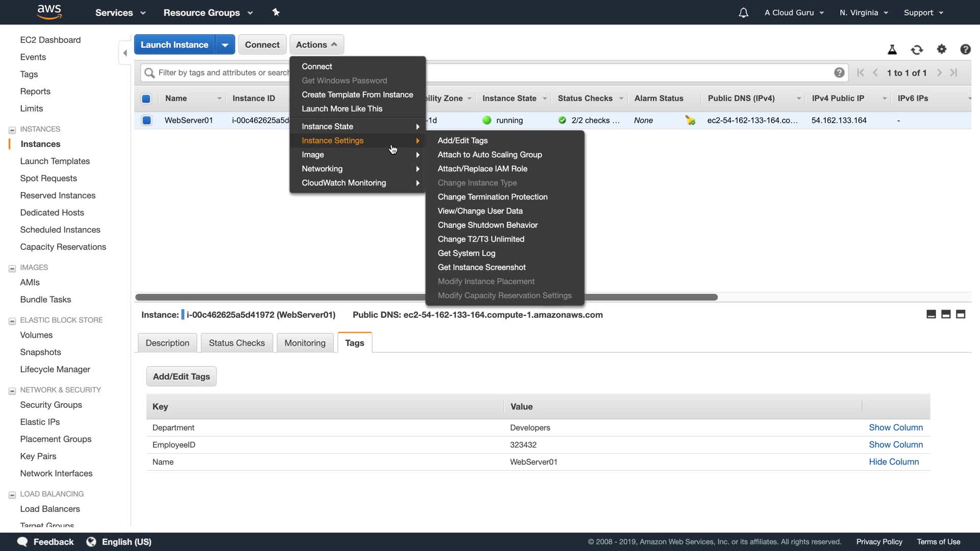Click the alarm status icon for WebServer01
This screenshot has height=551, width=980.
point(690,120)
